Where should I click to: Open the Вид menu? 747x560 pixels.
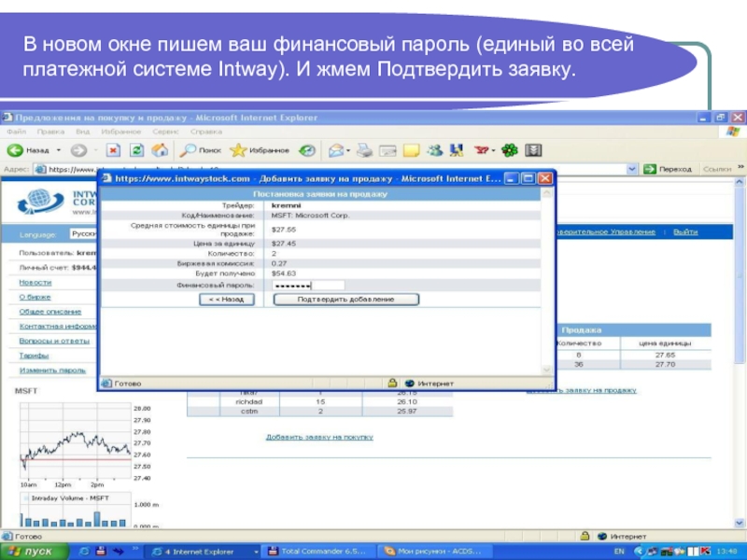pyautogui.click(x=82, y=132)
